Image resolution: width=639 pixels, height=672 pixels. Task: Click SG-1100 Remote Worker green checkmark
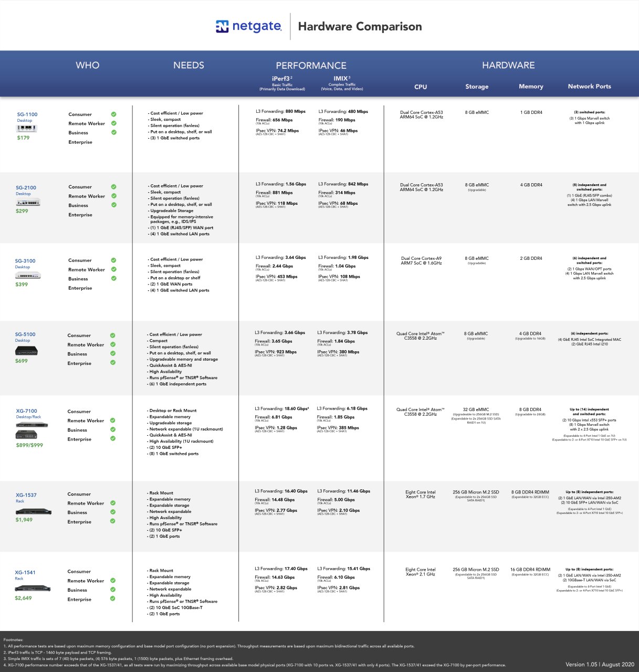coord(113,123)
